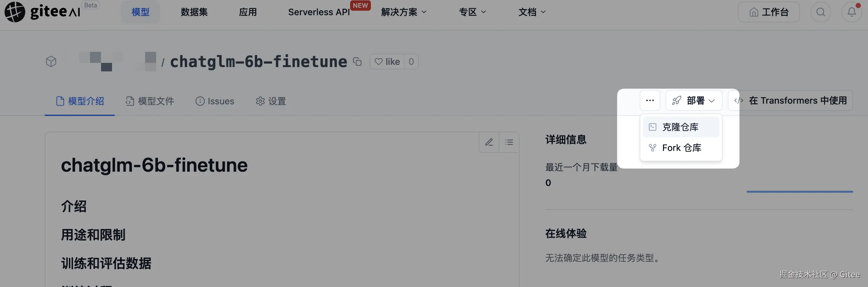Click the 训练和评估数据 heading

[x=106, y=263]
